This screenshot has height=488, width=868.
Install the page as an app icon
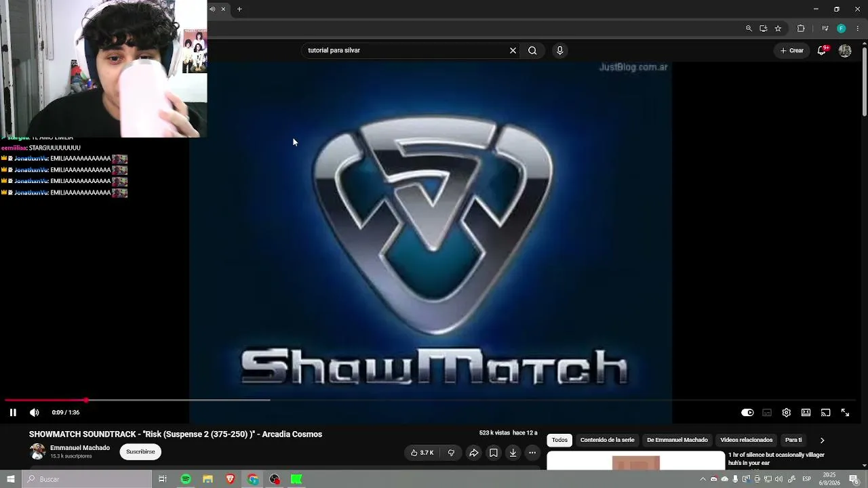[764, 28]
